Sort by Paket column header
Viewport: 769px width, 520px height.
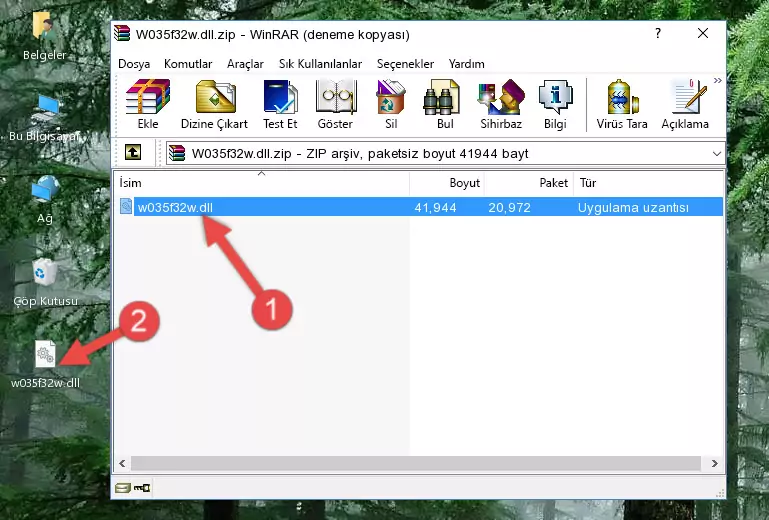(x=529, y=182)
